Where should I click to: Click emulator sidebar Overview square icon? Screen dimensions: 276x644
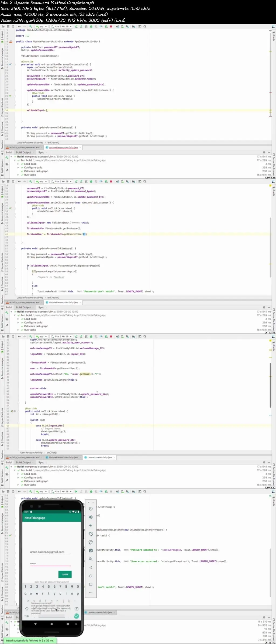[x=91, y=584]
